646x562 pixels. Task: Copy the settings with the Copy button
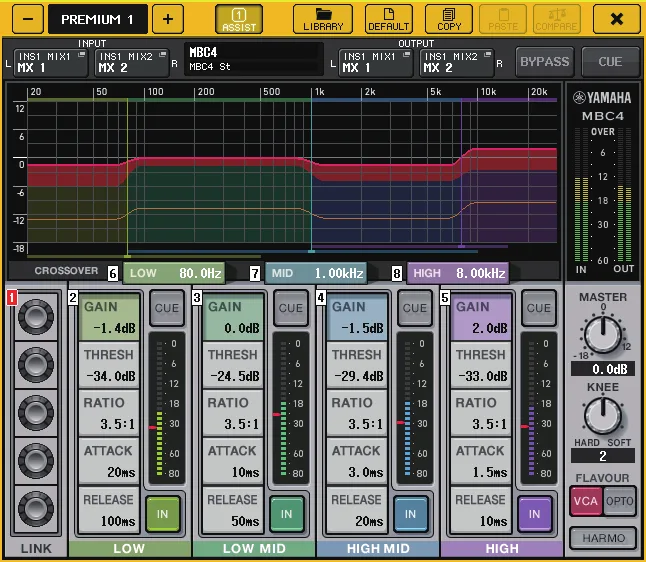[x=449, y=19]
